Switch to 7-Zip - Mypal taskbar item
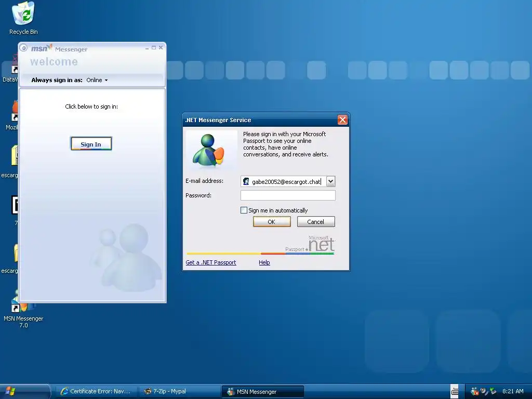 pyautogui.click(x=180, y=392)
